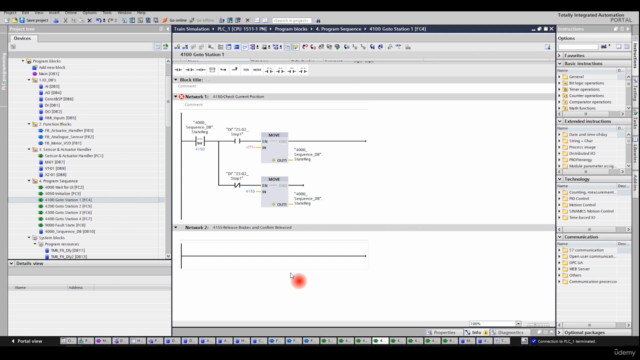Click in the Search in project field
The height and width of the screenshot is (360, 640).
point(291,20)
